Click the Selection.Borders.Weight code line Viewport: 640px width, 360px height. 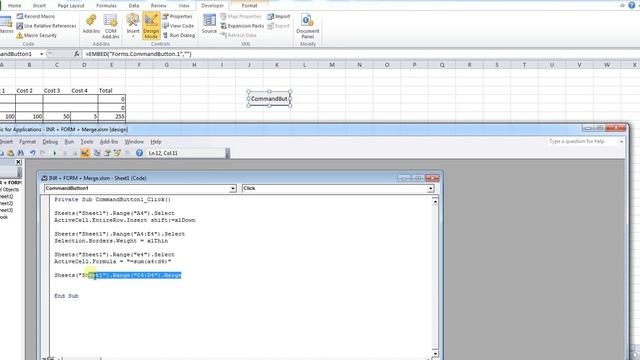pos(111,241)
